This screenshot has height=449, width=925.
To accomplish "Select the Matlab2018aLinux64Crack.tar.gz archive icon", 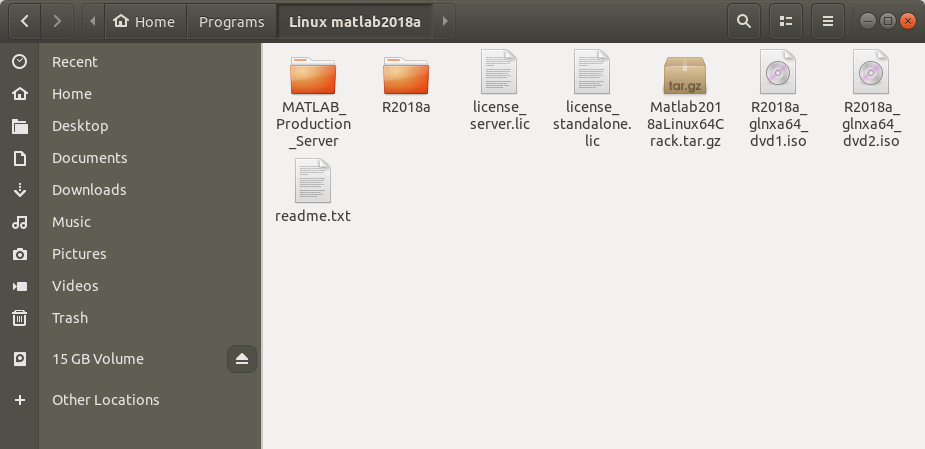I will [685, 75].
